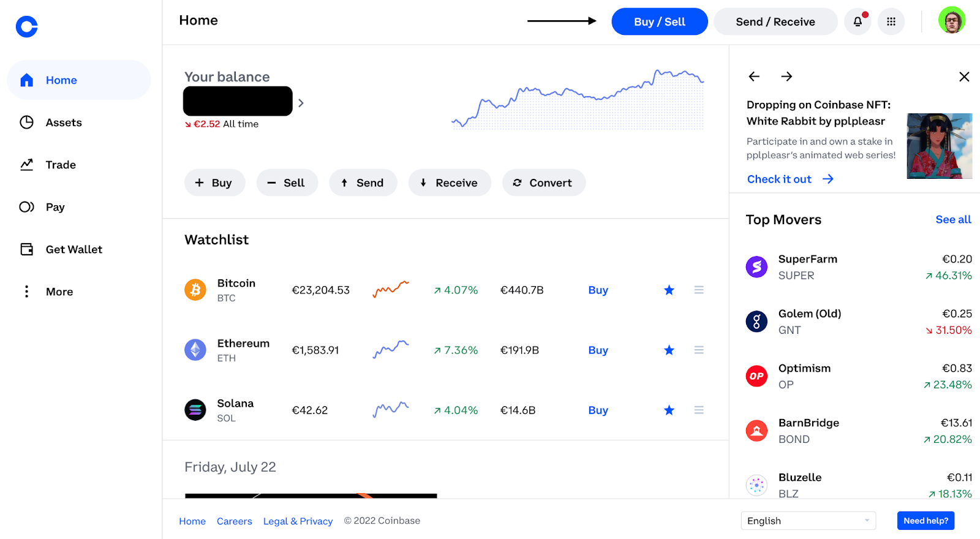Dismiss the Coinbase NFT promo panel
The image size is (980, 539).
[964, 77]
